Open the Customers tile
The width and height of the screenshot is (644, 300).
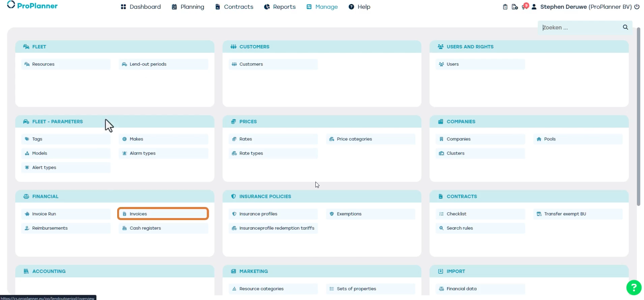273,64
